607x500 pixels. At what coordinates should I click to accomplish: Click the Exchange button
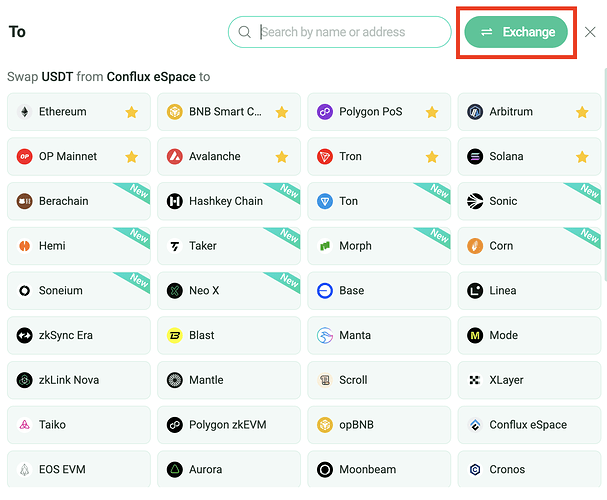(516, 32)
